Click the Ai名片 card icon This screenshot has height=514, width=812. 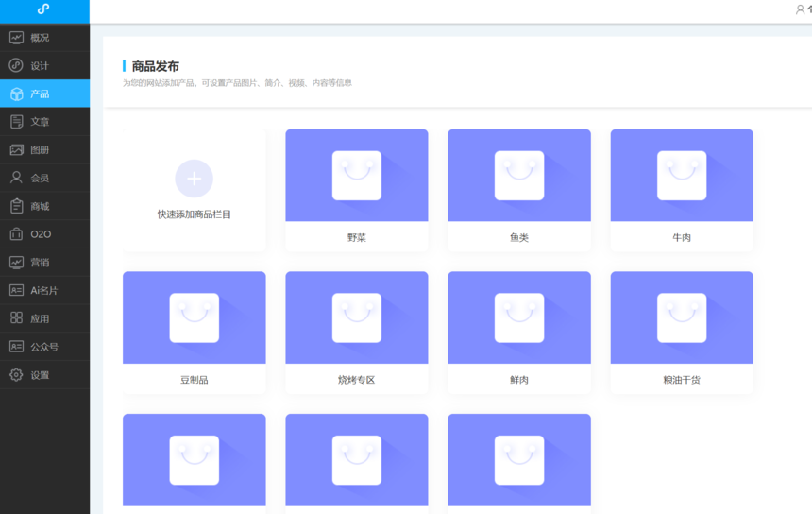(x=17, y=290)
